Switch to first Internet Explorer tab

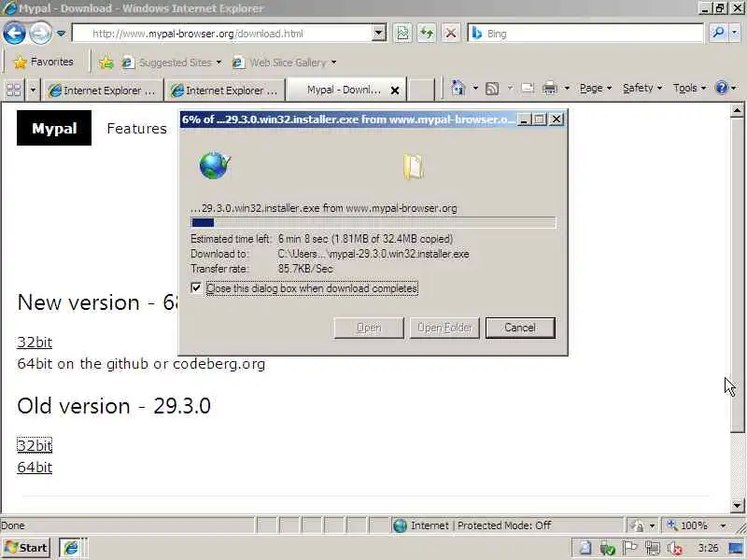click(x=102, y=90)
